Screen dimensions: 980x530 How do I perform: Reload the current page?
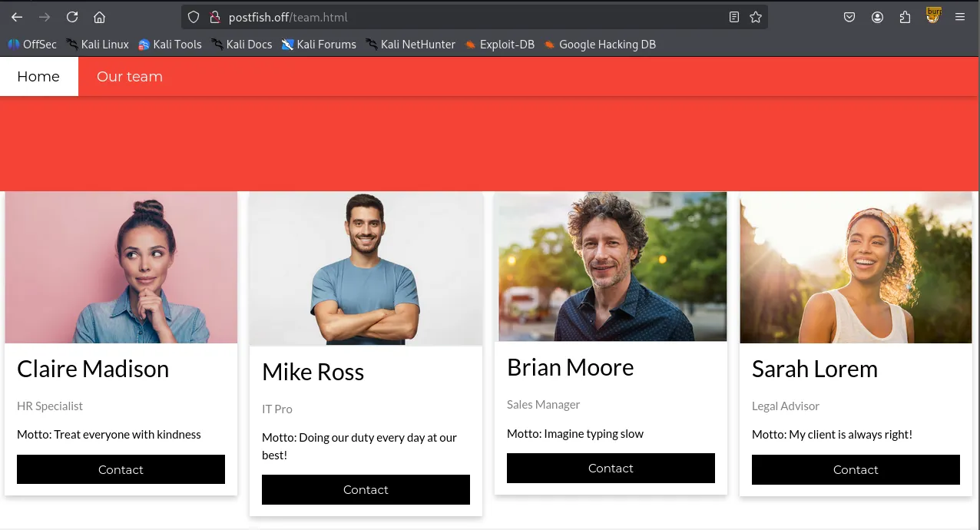coord(71,17)
